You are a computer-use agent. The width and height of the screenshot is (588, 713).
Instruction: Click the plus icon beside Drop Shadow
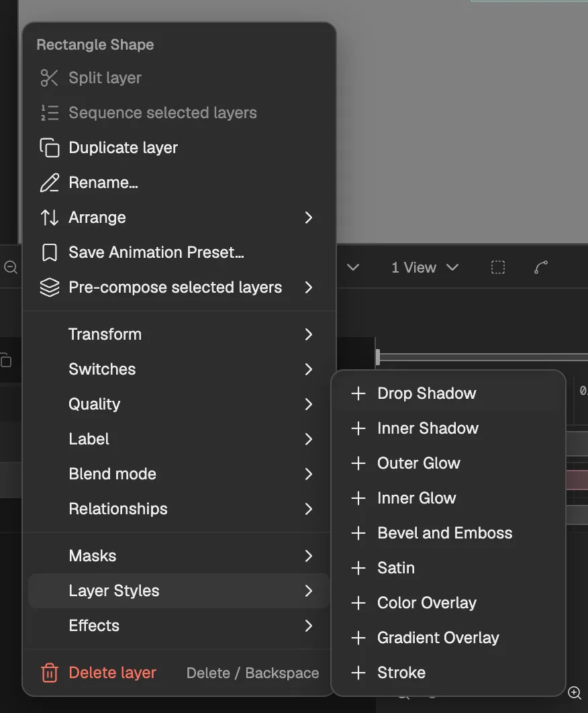pyautogui.click(x=358, y=393)
